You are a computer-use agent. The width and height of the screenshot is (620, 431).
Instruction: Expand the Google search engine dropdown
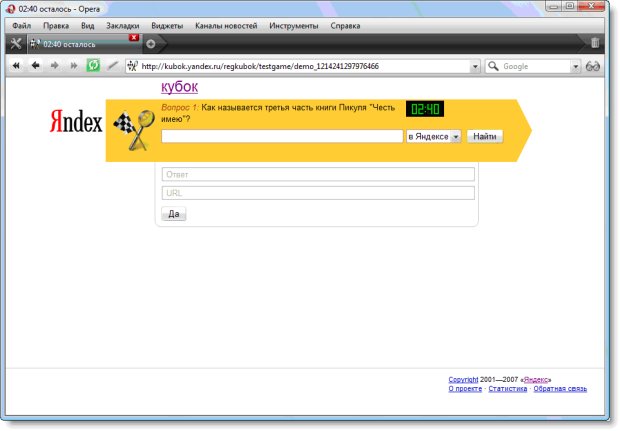point(576,66)
